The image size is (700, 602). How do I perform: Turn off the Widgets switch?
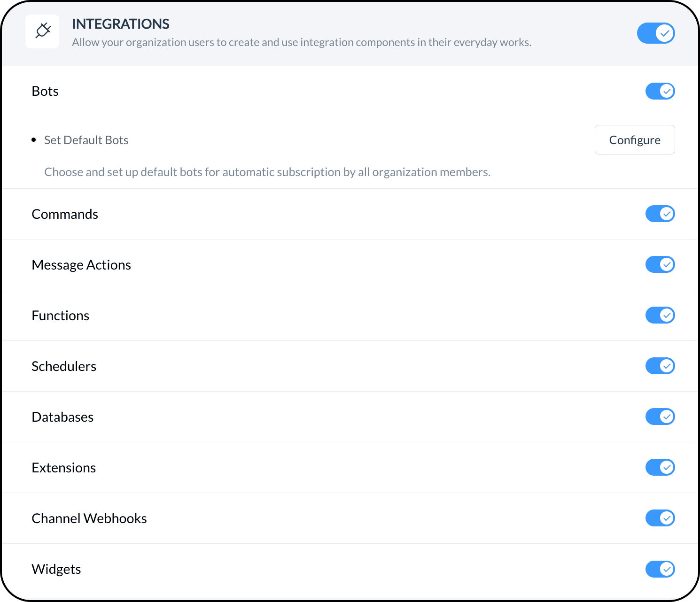(660, 569)
